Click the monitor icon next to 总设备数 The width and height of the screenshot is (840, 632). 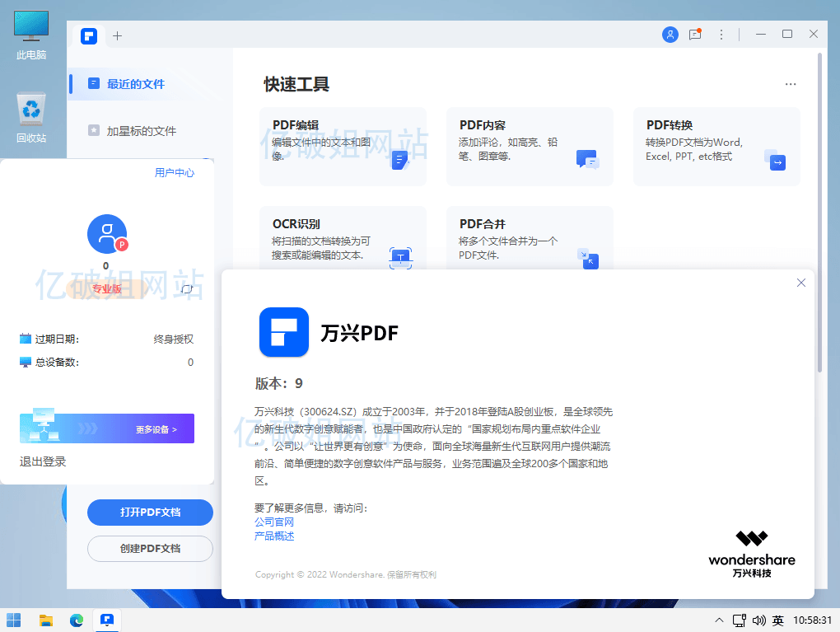26,363
